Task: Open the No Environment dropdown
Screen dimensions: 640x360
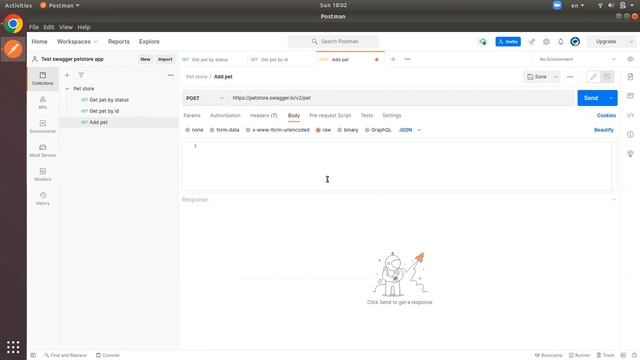Action: [577, 59]
